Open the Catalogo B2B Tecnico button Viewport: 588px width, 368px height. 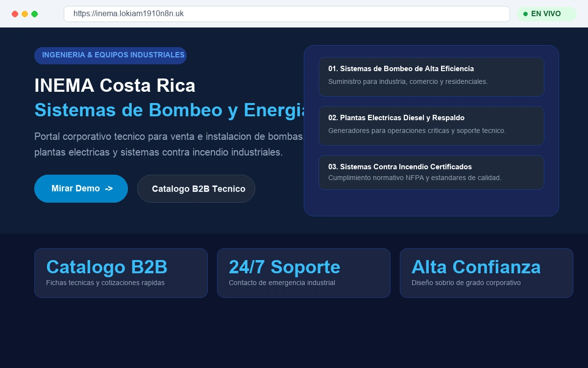click(x=196, y=188)
